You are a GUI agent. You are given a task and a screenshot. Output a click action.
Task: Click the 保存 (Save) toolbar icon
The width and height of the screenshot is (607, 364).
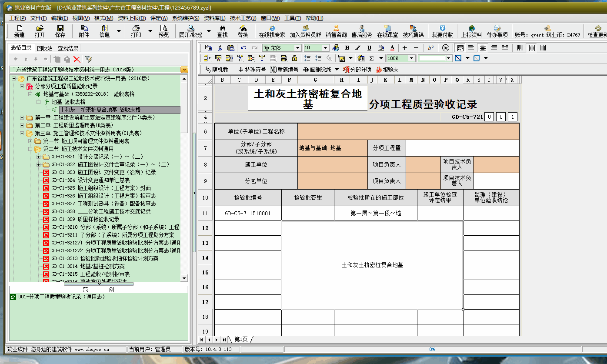[60, 31]
